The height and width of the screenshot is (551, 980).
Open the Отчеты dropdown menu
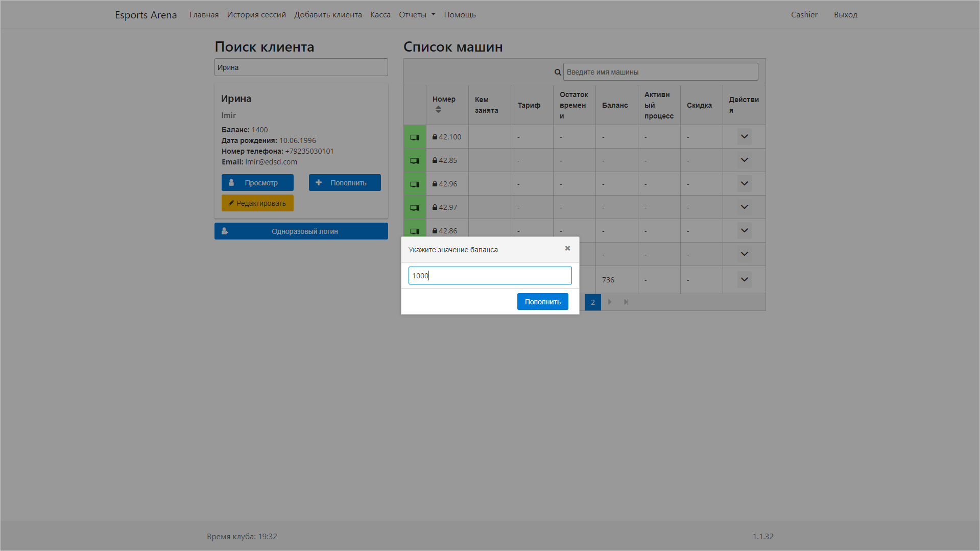pyautogui.click(x=417, y=15)
